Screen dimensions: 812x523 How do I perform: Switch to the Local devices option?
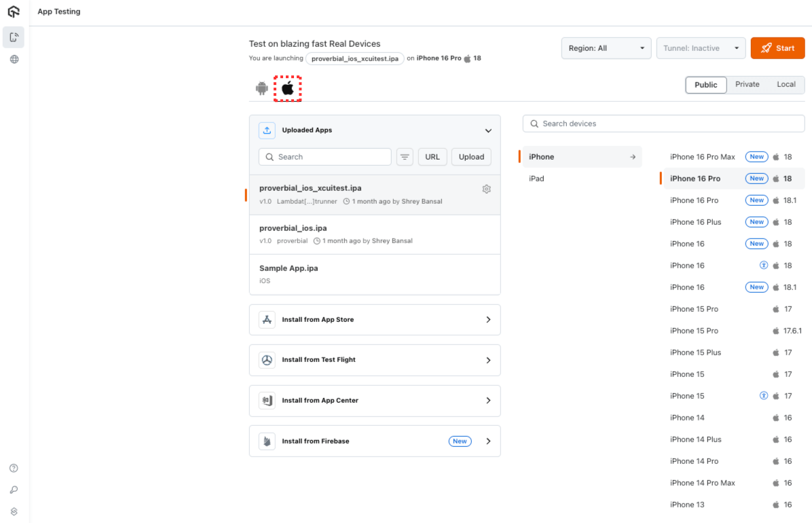click(x=786, y=85)
